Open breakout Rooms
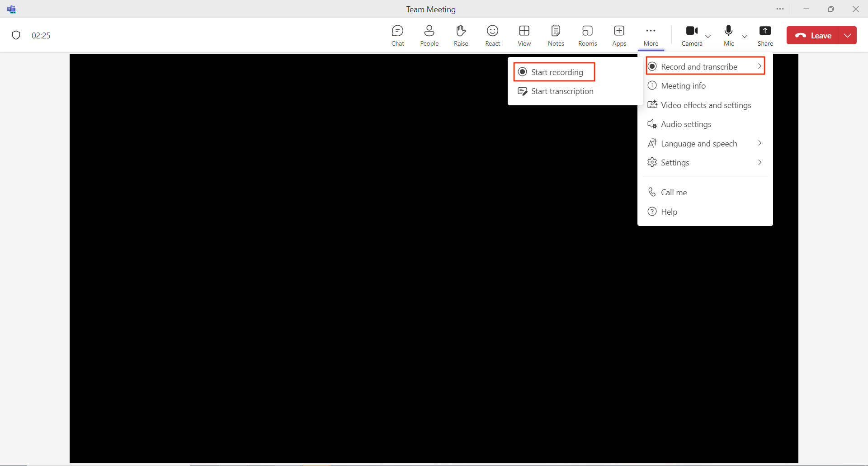 587,36
